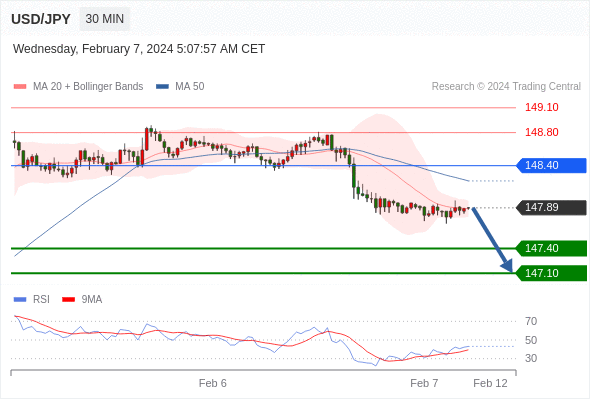Click the green 147.10 support tag
Viewport: 590px width, 400px height.
[551, 273]
